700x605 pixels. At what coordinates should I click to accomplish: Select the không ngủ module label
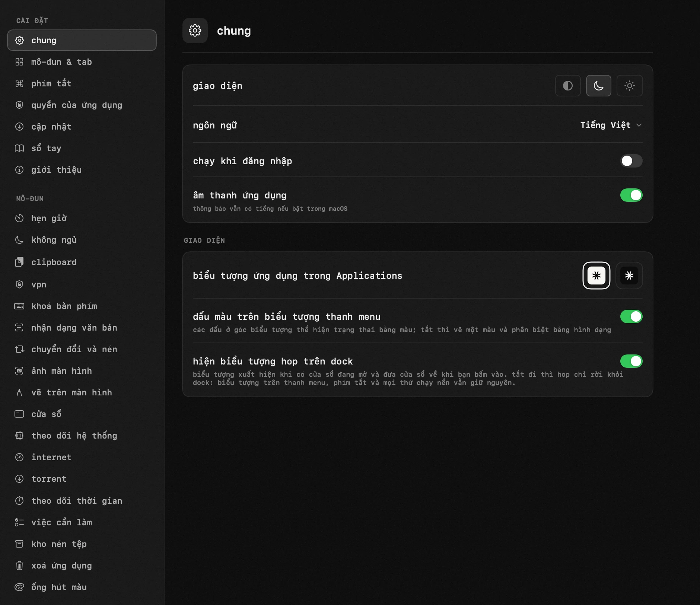54,240
